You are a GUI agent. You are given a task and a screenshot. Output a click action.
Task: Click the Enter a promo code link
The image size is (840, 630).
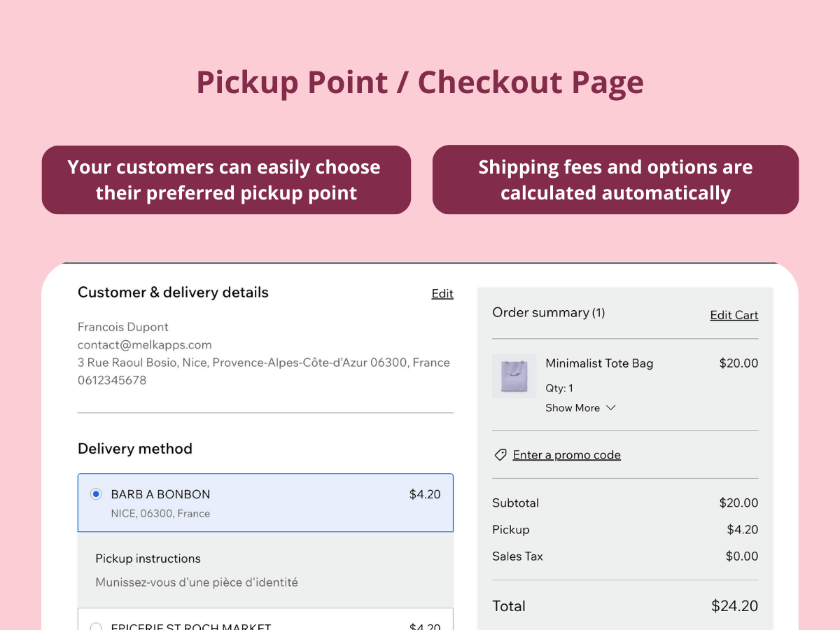pyautogui.click(x=566, y=455)
